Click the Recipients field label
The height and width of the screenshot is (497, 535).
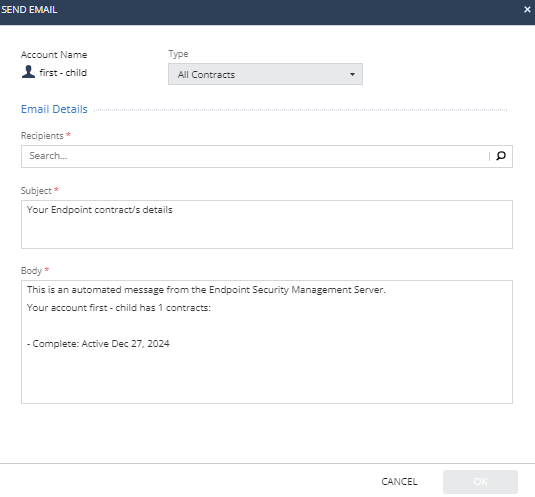[42, 136]
